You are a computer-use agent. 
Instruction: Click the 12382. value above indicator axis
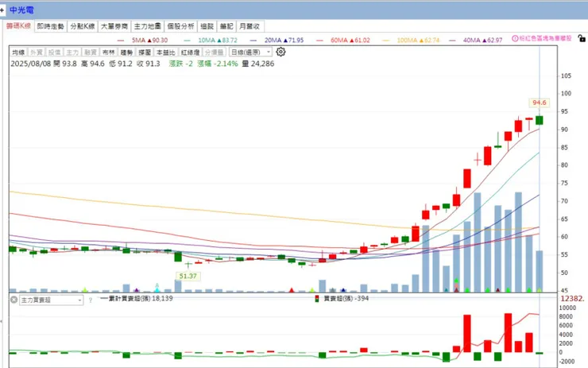click(572, 299)
